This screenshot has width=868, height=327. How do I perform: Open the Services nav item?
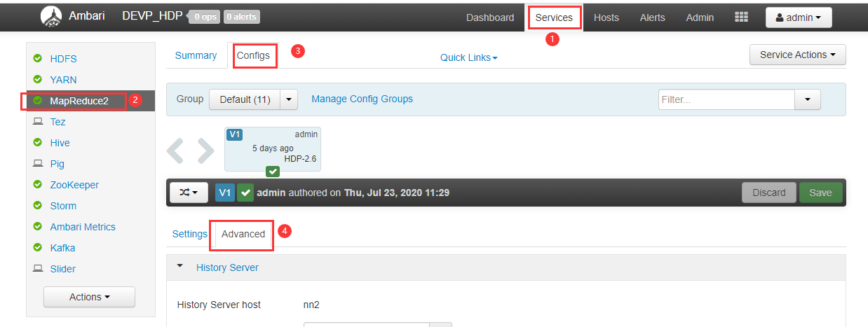554,18
